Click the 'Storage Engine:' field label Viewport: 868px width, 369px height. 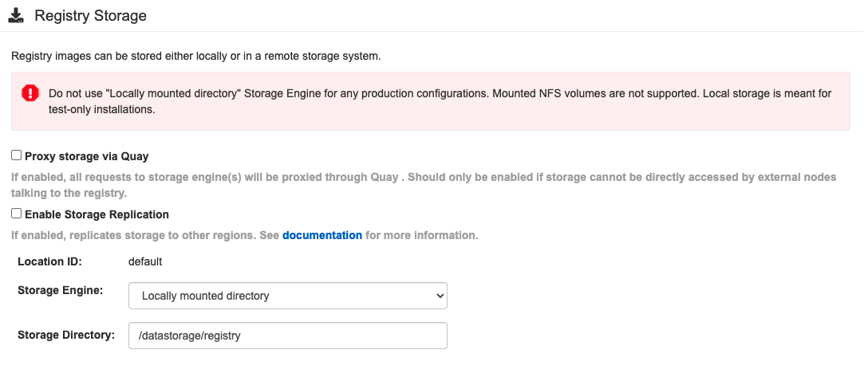click(x=60, y=291)
